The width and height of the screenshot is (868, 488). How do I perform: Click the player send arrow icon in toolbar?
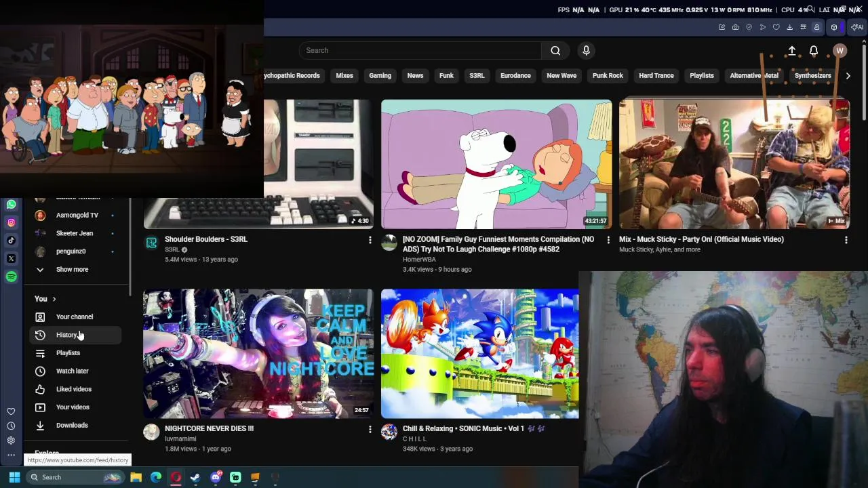(x=762, y=27)
